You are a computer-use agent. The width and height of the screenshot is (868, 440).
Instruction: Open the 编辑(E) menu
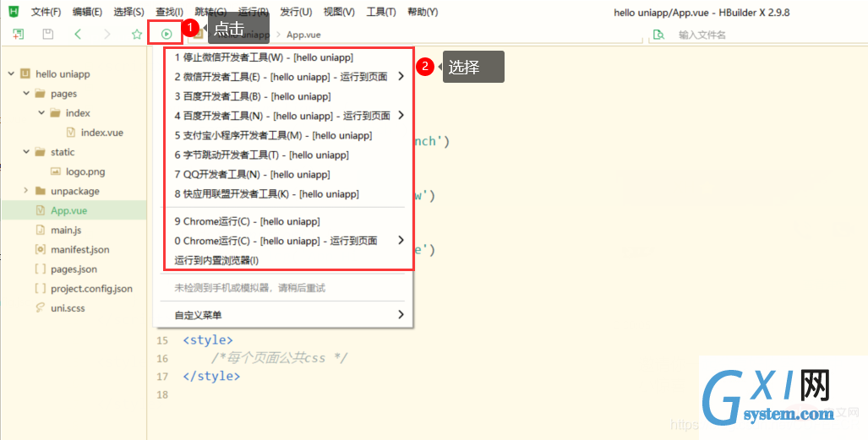tap(87, 12)
